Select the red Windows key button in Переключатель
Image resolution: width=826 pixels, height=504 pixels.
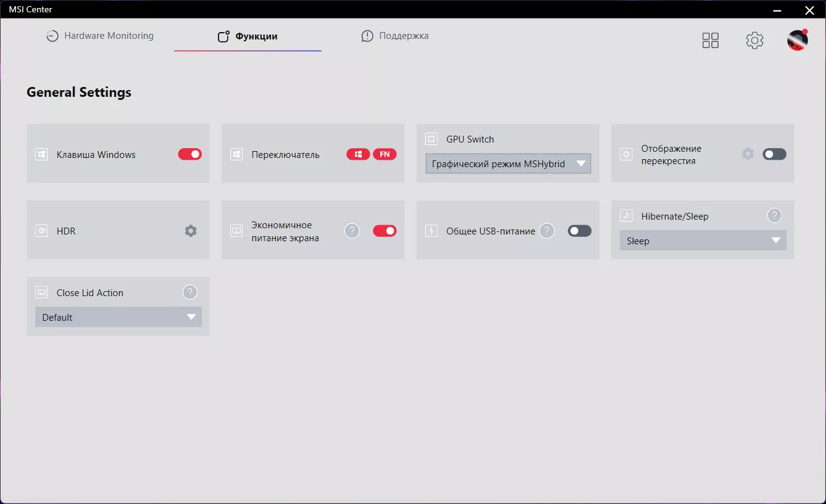point(358,154)
